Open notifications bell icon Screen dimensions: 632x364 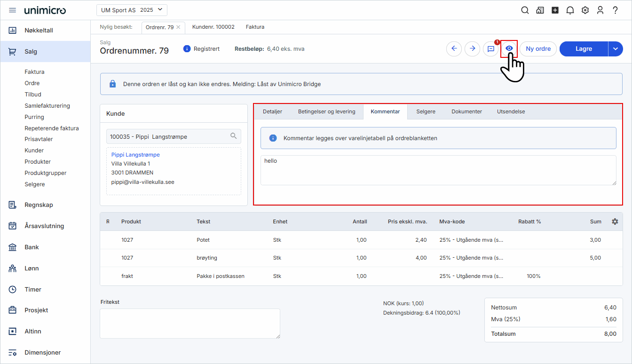(x=570, y=10)
